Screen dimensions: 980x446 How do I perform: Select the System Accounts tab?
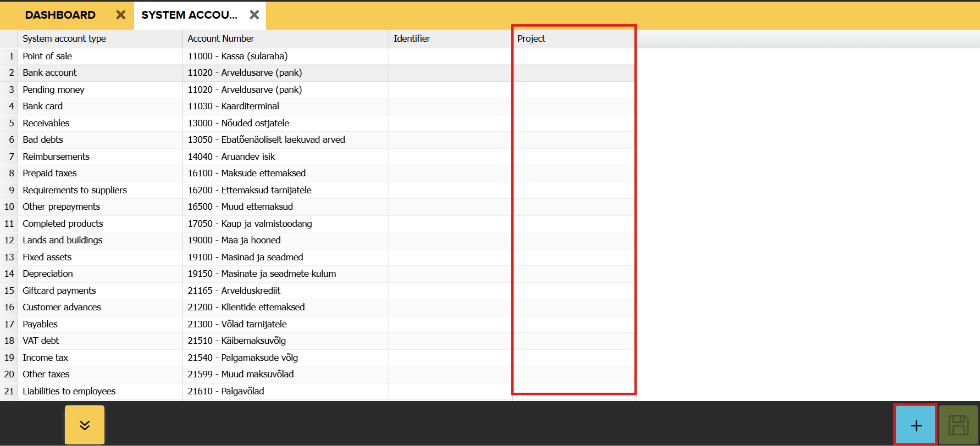coord(189,15)
